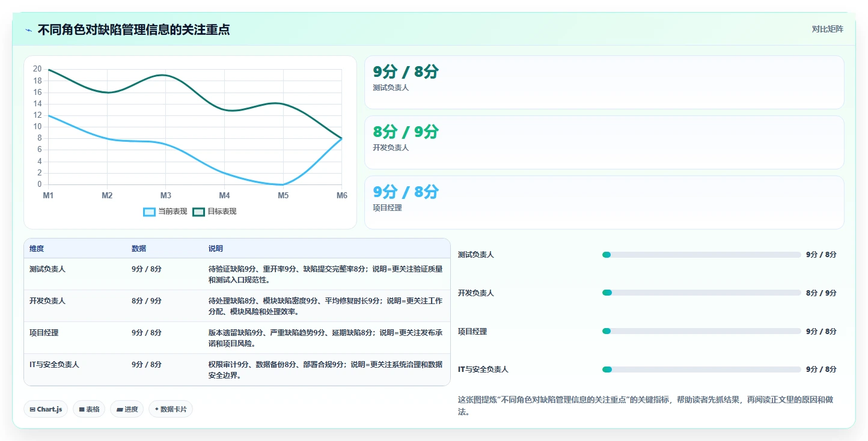This screenshot has width=868, height=441.
Task: Select the 项目经理 table row name
Action: tap(44, 333)
